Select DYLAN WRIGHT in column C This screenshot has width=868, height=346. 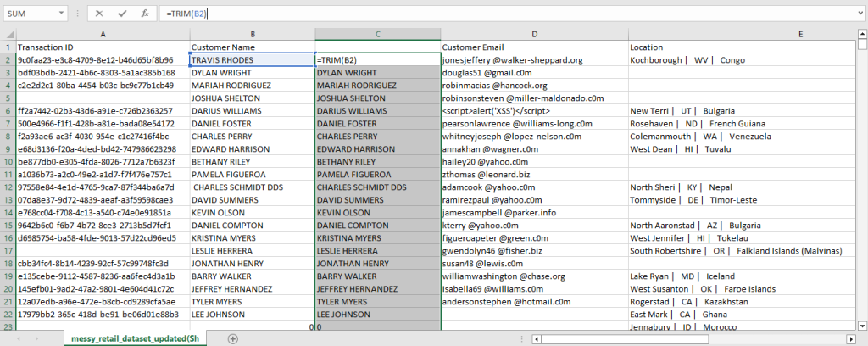coord(377,73)
